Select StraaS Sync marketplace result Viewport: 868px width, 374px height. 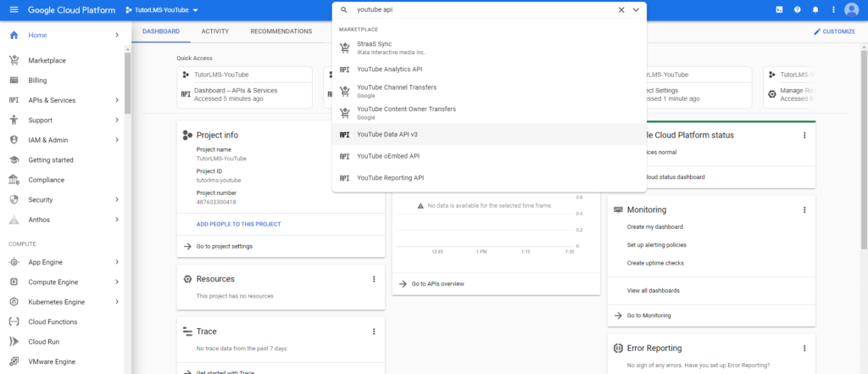coord(489,47)
